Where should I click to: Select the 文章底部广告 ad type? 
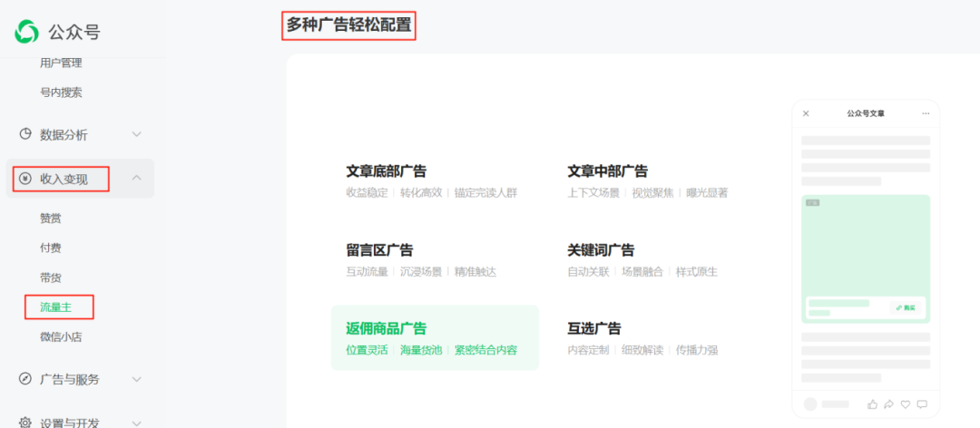click(387, 171)
